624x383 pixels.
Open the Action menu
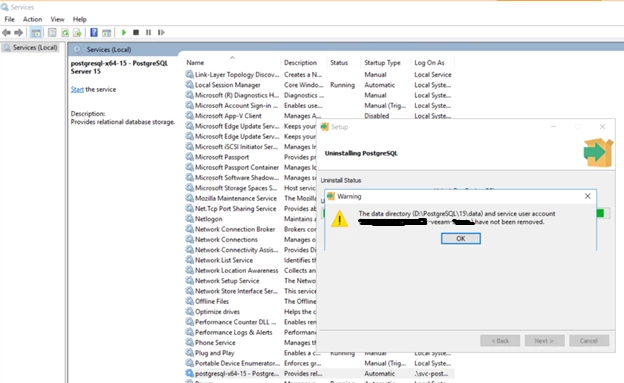[x=32, y=19]
